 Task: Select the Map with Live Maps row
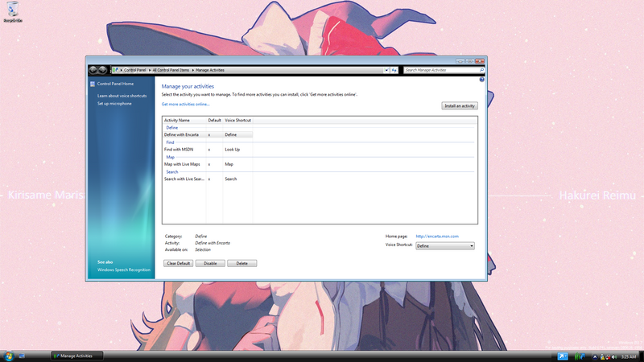pyautogui.click(x=182, y=164)
